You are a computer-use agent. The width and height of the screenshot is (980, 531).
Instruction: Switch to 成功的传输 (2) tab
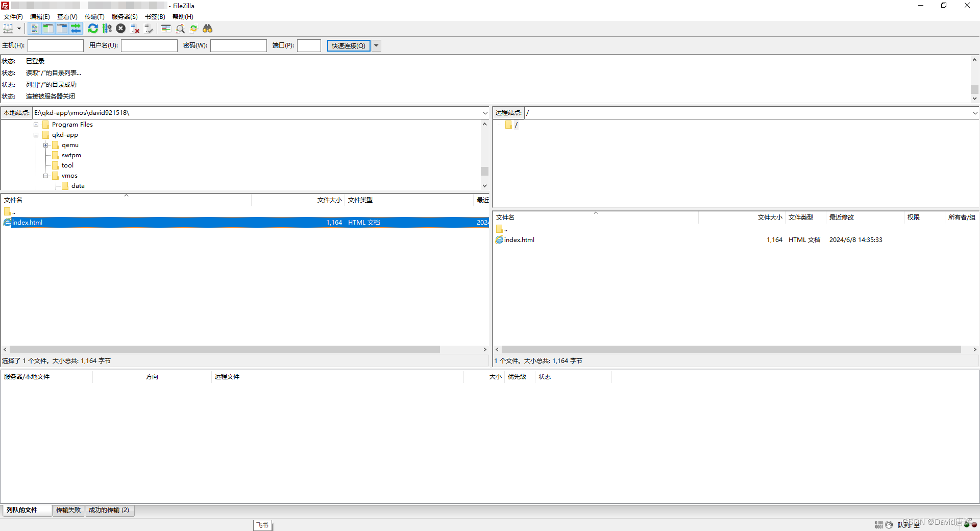click(x=109, y=510)
